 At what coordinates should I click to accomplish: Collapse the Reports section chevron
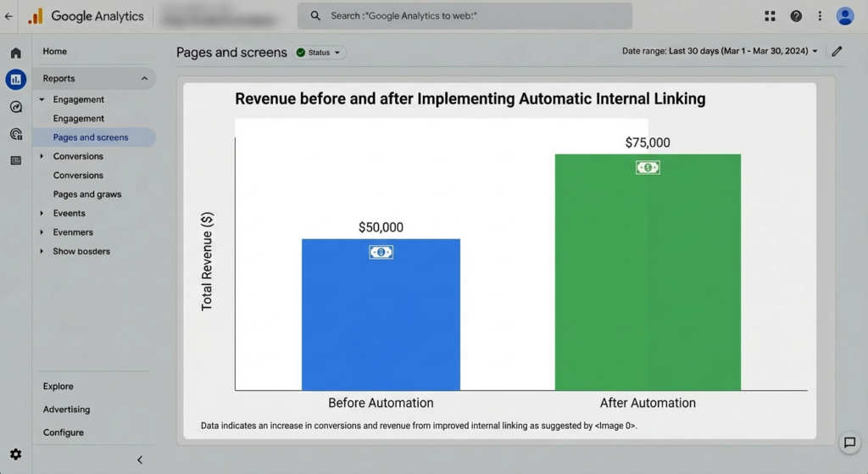coord(144,79)
